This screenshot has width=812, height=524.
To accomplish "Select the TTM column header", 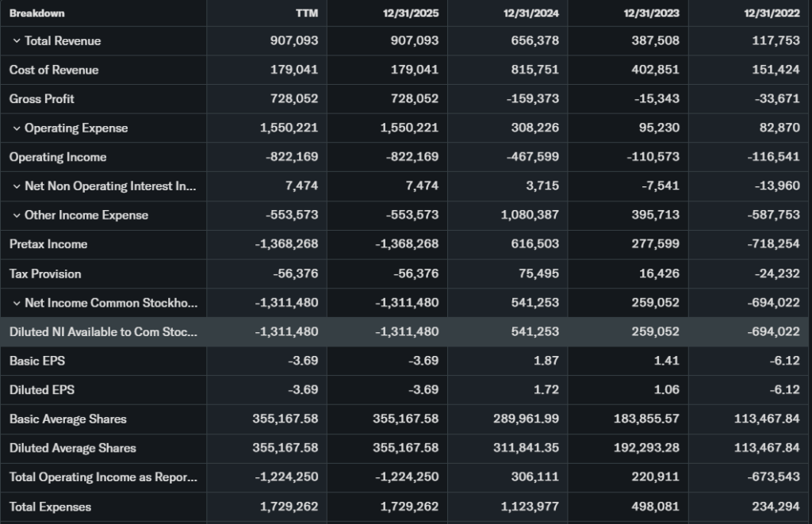I will [x=306, y=13].
